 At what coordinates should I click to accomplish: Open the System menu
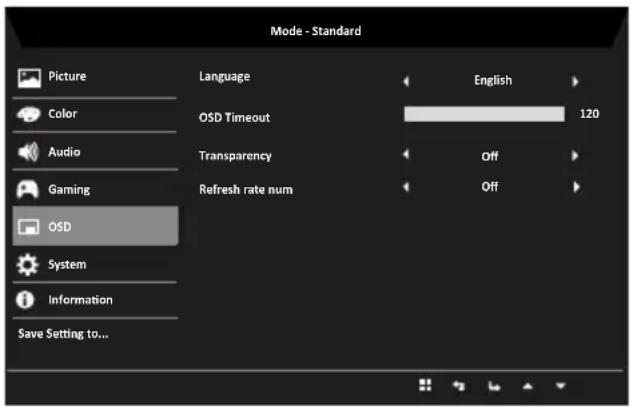(x=95, y=264)
